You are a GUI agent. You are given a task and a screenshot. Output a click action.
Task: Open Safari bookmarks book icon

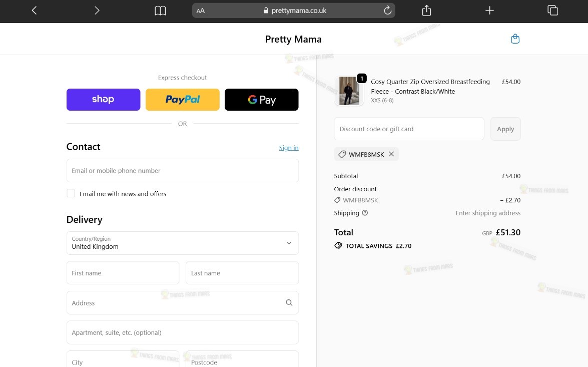pos(160,11)
